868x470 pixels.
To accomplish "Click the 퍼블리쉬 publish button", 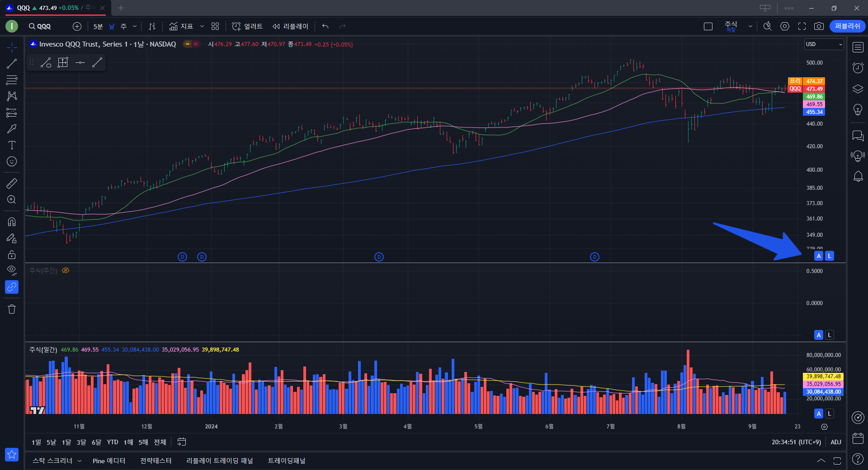I will pos(848,26).
